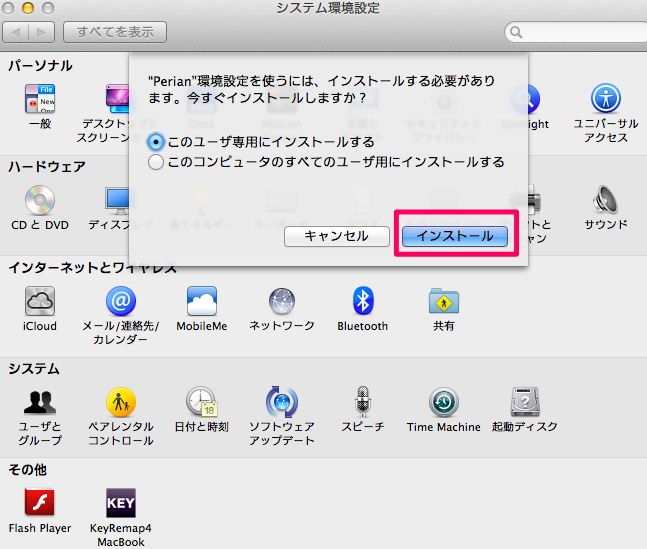Viewport: 647px width, 549px height.
Task: Go back with the left arrow button
Action: click(x=16, y=32)
